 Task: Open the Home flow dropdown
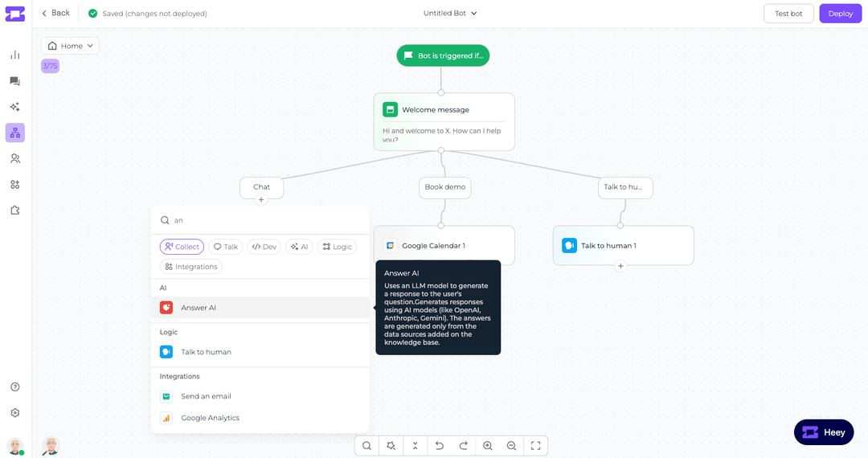[x=70, y=46]
